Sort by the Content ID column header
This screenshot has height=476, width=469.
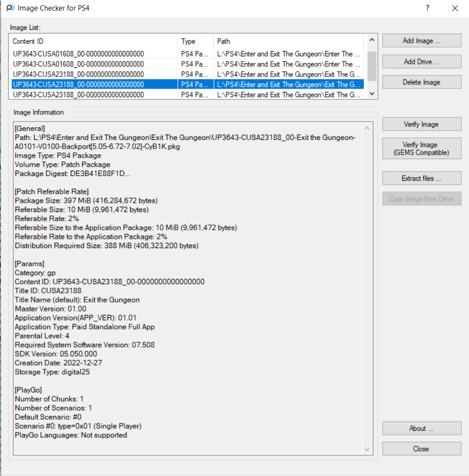(x=93, y=41)
